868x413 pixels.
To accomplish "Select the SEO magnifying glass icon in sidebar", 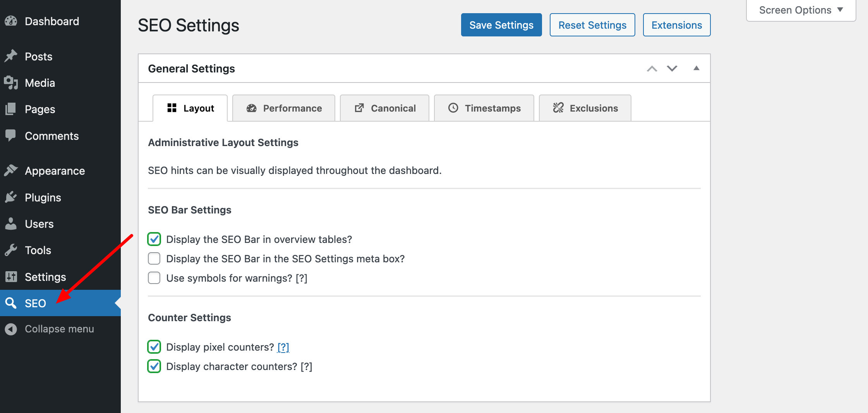I will pos(11,303).
